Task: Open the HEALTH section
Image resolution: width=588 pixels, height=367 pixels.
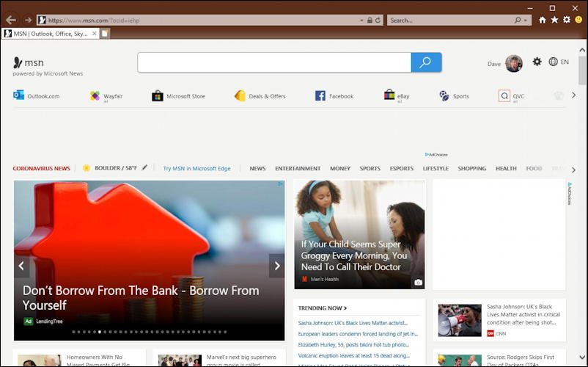Action: click(x=506, y=169)
